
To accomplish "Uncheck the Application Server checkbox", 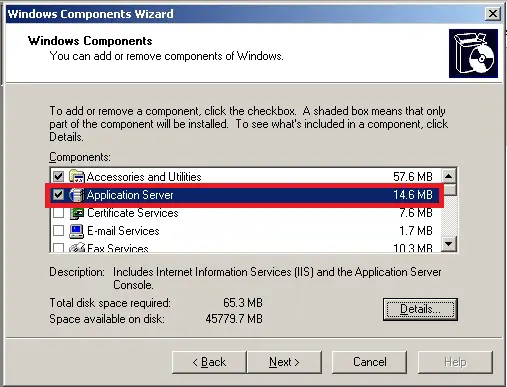I will pos(58,195).
